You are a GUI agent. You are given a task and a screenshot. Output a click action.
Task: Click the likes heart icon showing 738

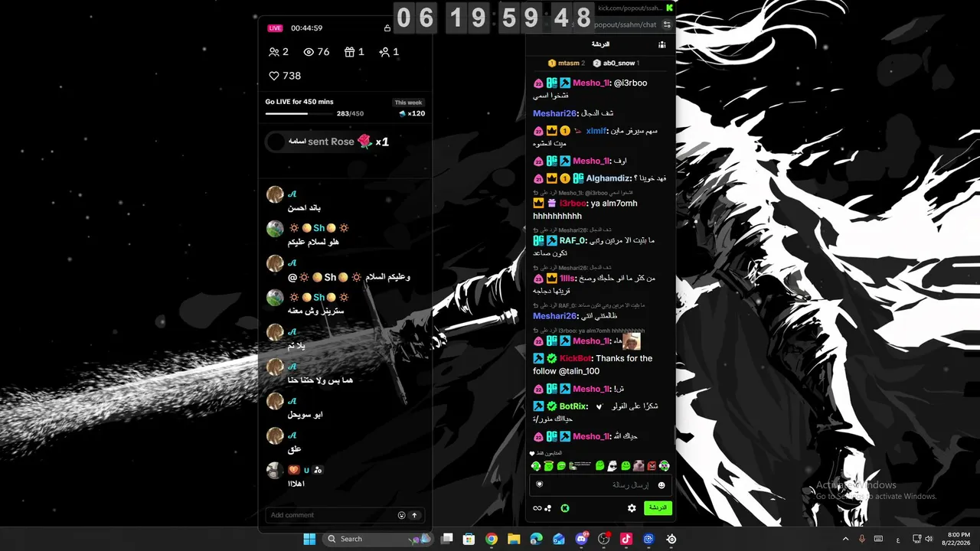[274, 76]
